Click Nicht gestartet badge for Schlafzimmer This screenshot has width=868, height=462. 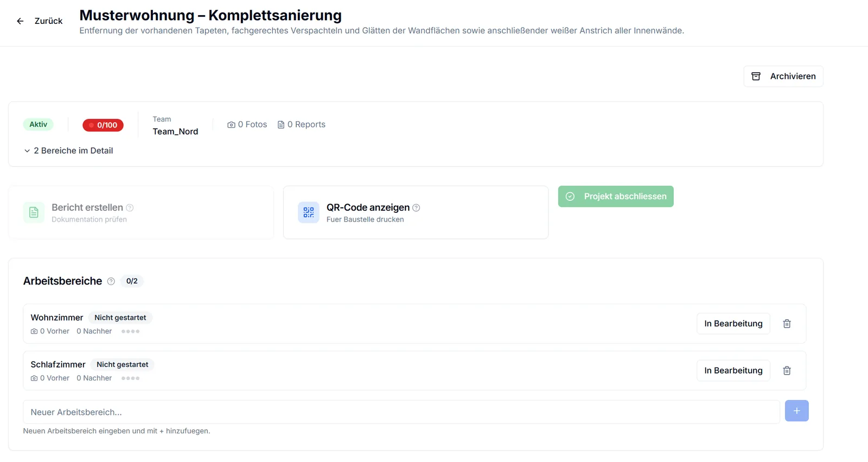click(123, 364)
